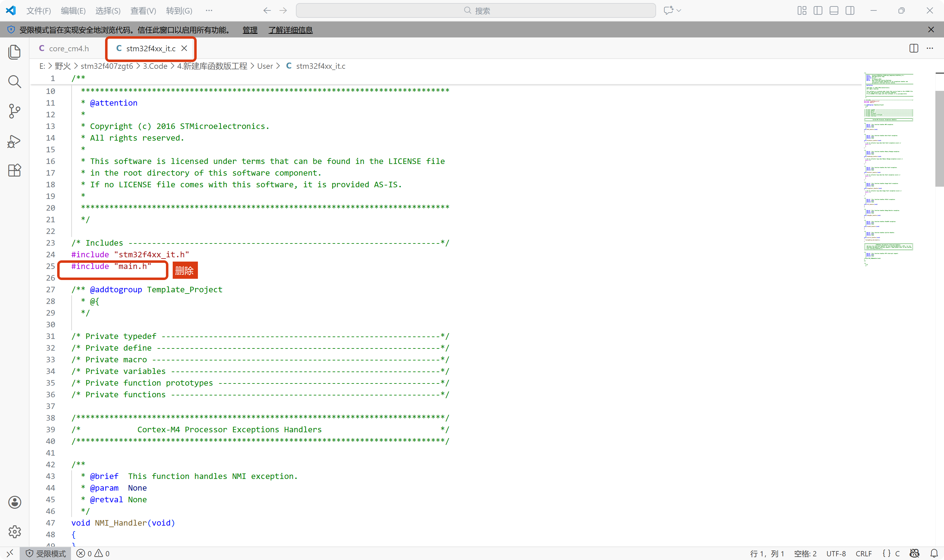Open the 文件(F) menu
Viewport: 944px width, 560px height.
pos(38,10)
